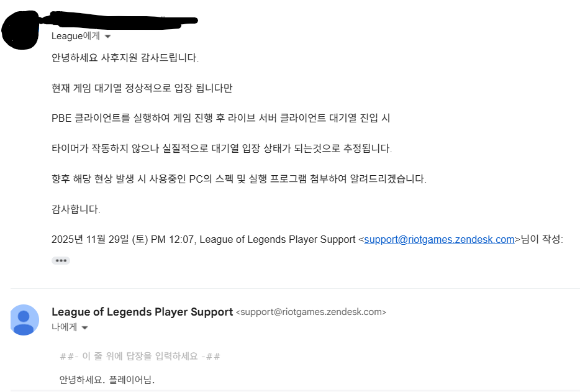Click the 나에게 recipient label

tap(65, 327)
